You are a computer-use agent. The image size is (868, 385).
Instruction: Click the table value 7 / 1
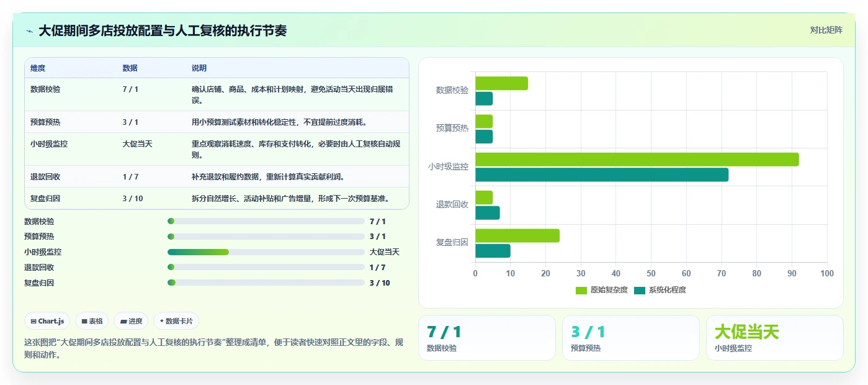pos(130,89)
